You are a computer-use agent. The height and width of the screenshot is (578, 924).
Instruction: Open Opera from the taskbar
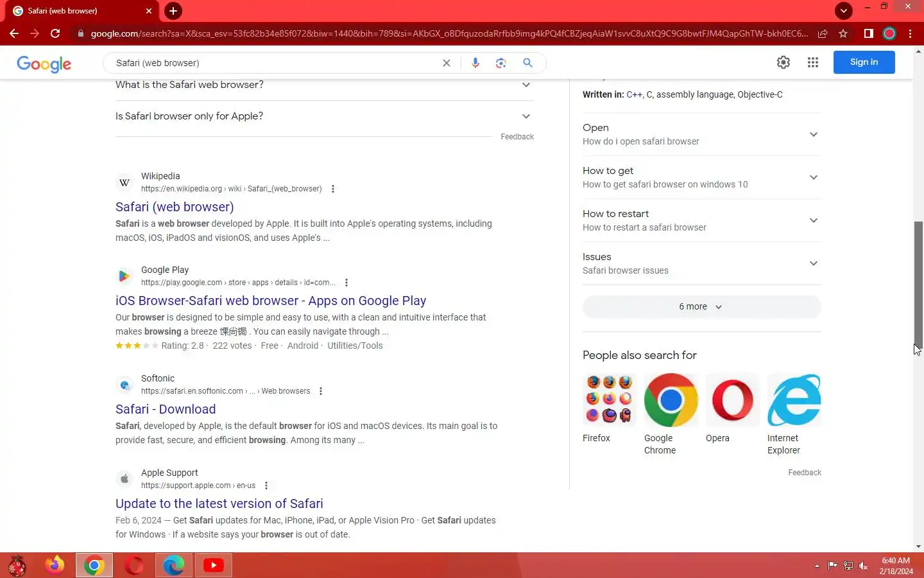(x=134, y=565)
